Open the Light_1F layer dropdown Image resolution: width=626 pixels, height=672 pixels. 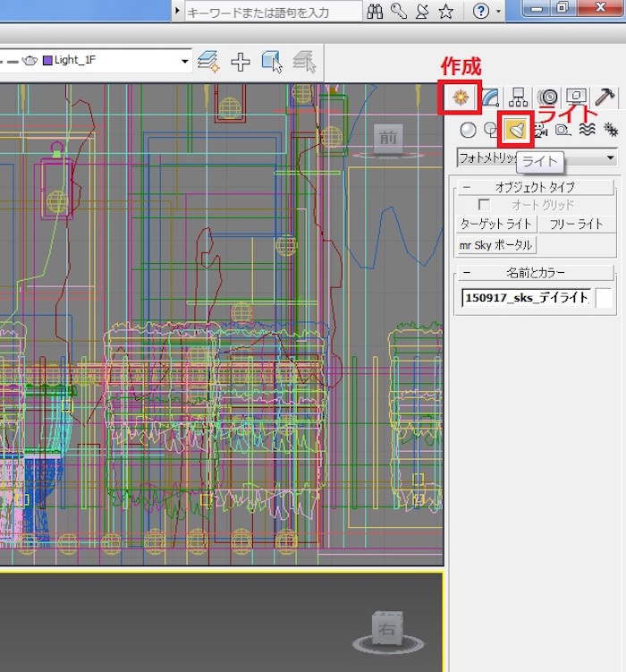(x=185, y=61)
